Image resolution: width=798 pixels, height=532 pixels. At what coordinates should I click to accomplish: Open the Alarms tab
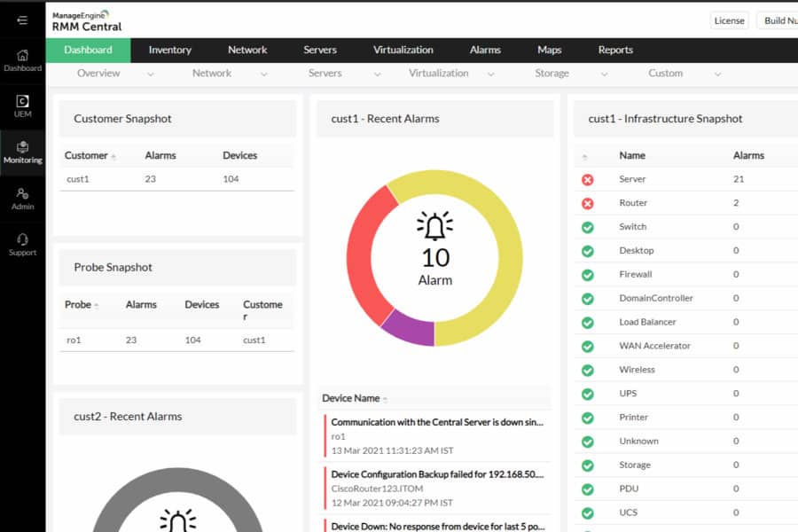tap(485, 50)
